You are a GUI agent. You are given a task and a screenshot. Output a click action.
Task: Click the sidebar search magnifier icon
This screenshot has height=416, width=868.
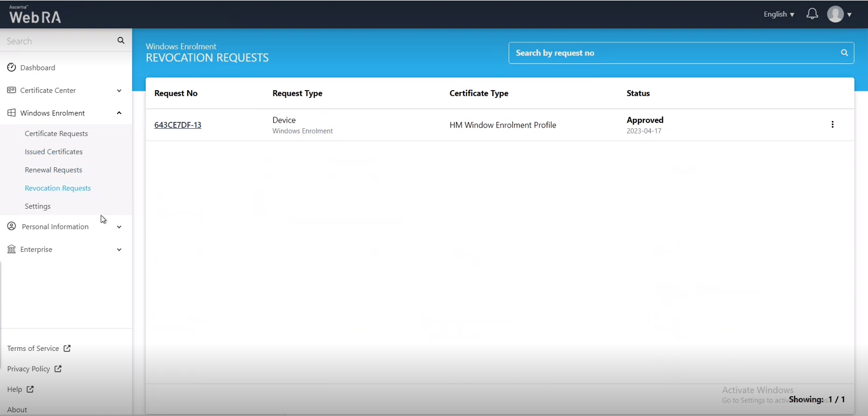click(121, 41)
